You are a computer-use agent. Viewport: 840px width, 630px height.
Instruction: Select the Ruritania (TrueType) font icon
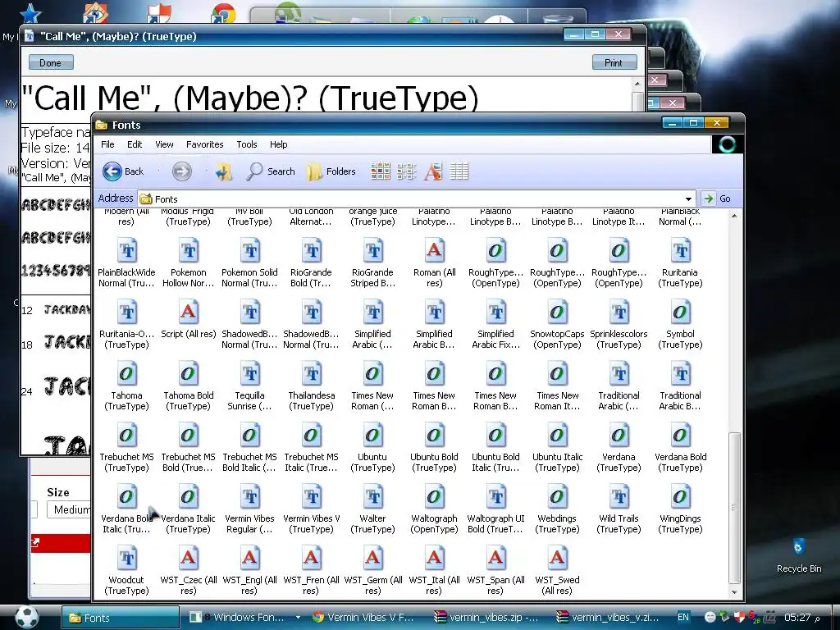[x=680, y=251]
